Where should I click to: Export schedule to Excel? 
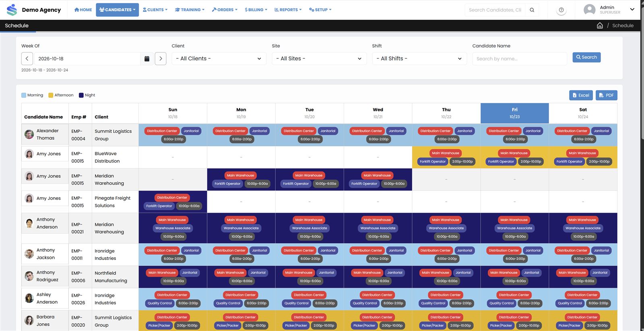581,95
